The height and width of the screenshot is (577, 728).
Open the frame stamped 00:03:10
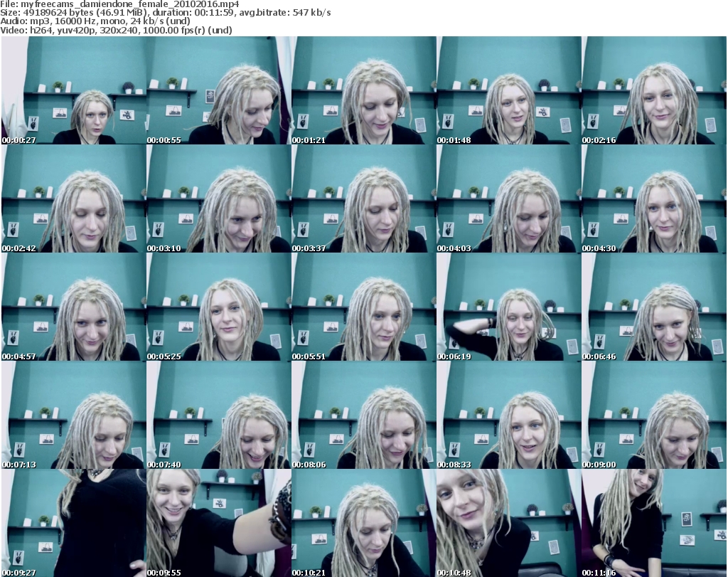pos(219,198)
